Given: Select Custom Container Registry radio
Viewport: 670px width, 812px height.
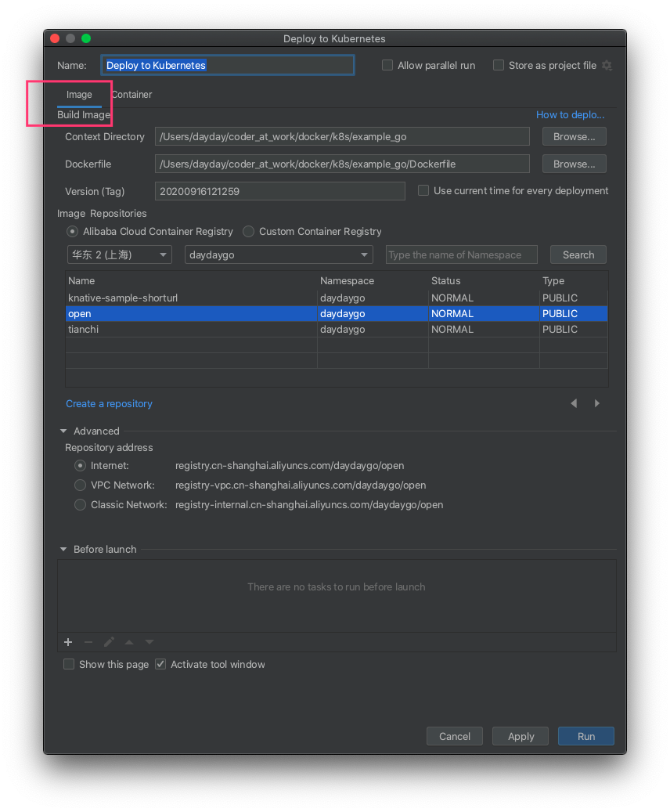Looking at the screenshot, I should [249, 232].
